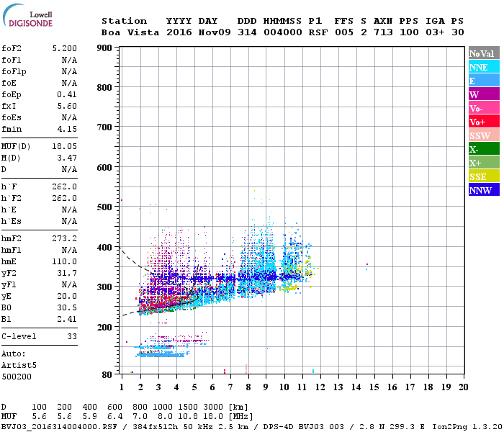Click the D 3000 distance table value
The width and height of the screenshot is (504, 432).
[213, 407]
